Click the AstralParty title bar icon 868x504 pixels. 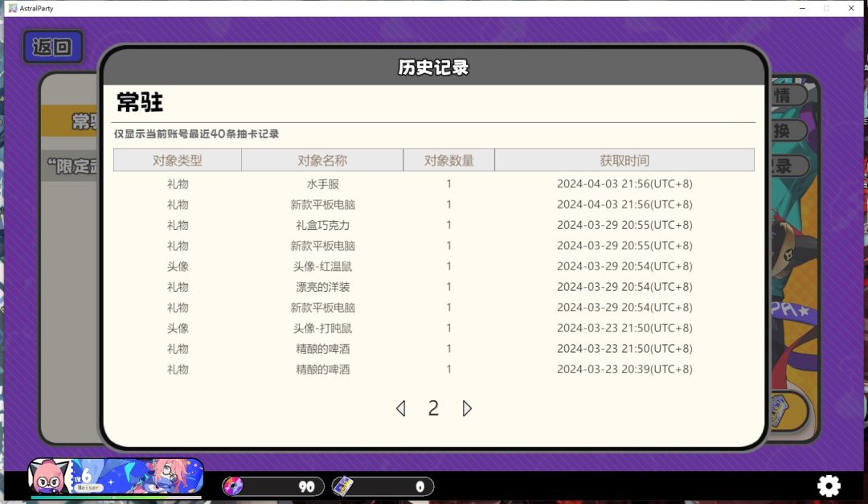pos(13,8)
